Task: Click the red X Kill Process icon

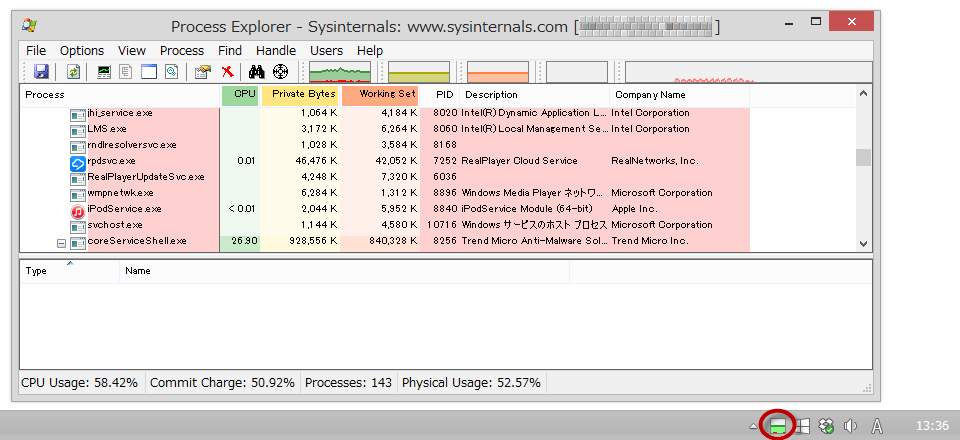Action: (x=228, y=72)
